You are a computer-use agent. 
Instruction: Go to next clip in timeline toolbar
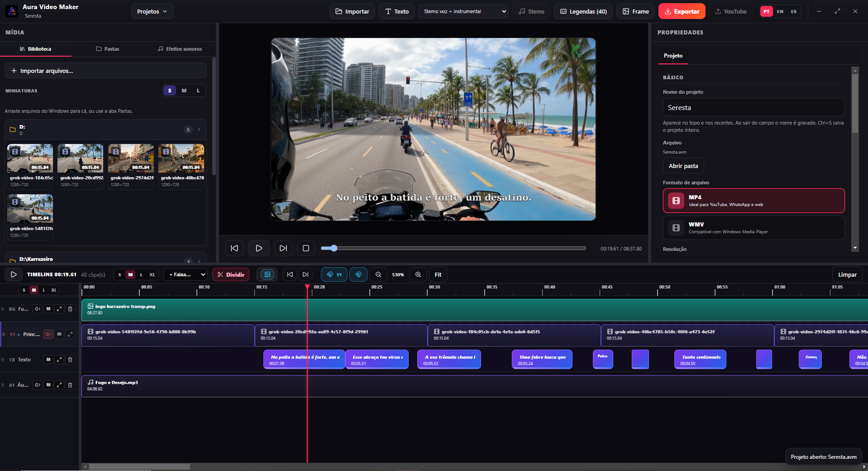coord(305,274)
